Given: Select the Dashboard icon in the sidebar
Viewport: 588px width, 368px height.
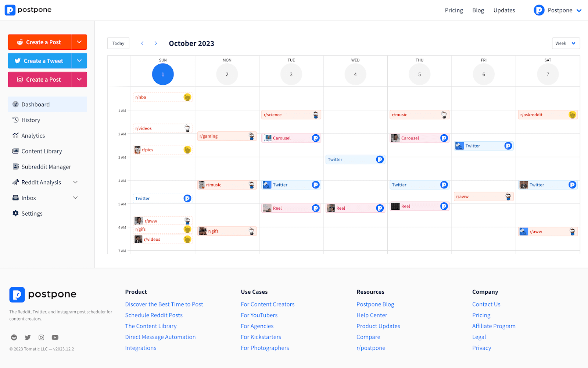Looking at the screenshot, I should click(15, 104).
